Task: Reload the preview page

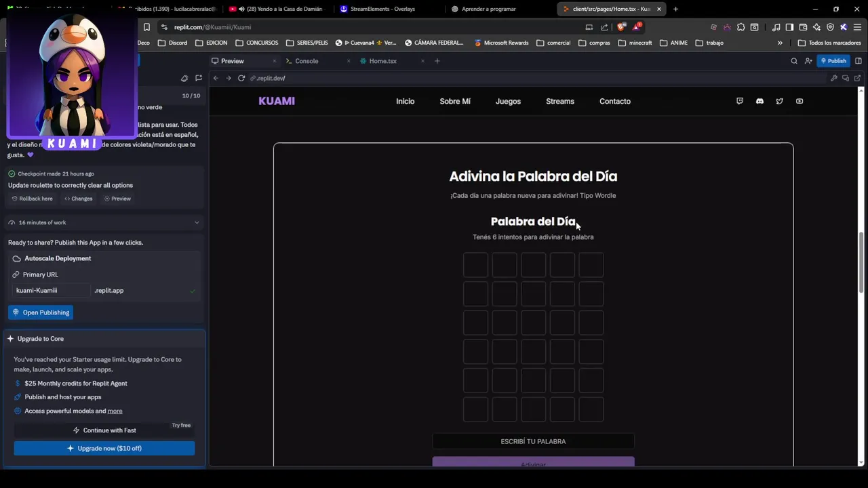Action: pyautogui.click(x=241, y=78)
